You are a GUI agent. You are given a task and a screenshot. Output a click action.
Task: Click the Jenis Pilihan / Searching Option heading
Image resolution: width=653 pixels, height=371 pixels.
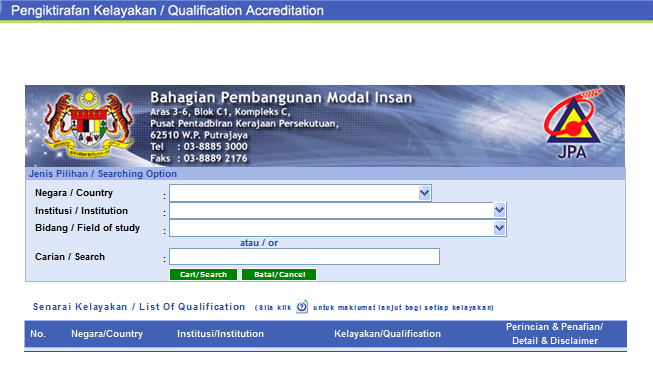(x=103, y=174)
